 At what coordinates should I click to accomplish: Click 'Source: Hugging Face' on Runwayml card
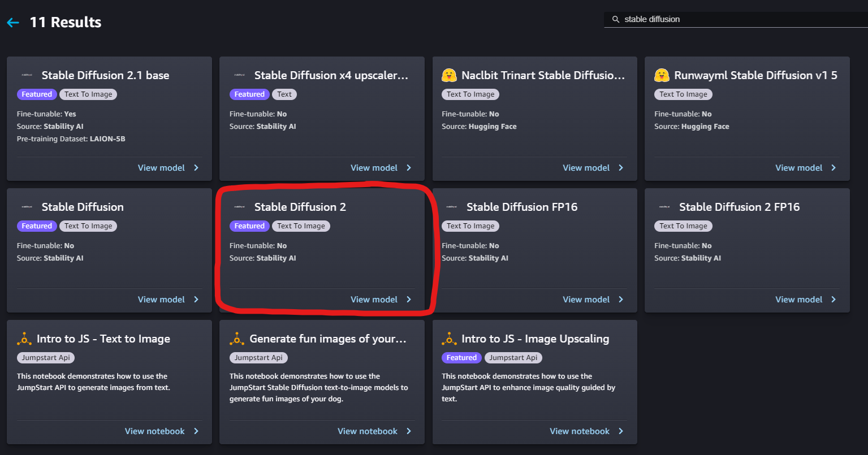coord(692,127)
